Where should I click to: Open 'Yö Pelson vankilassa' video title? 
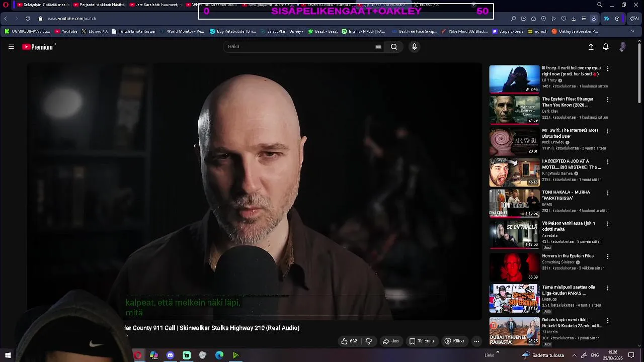click(x=569, y=226)
